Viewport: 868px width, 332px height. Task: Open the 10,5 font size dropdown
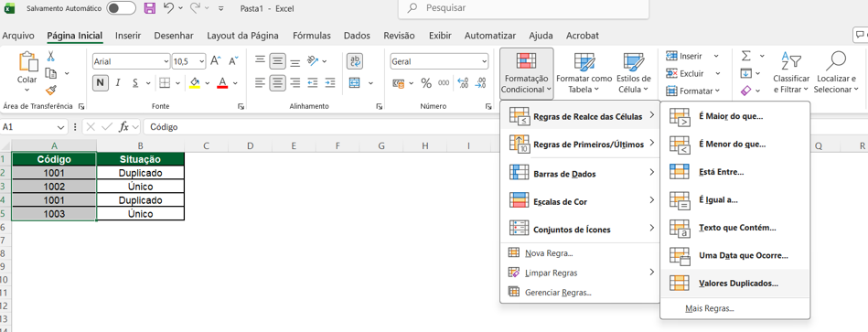click(x=201, y=61)
